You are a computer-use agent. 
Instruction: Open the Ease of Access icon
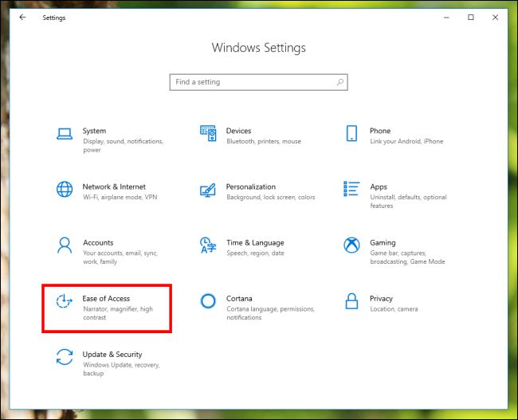pos(64,301)
